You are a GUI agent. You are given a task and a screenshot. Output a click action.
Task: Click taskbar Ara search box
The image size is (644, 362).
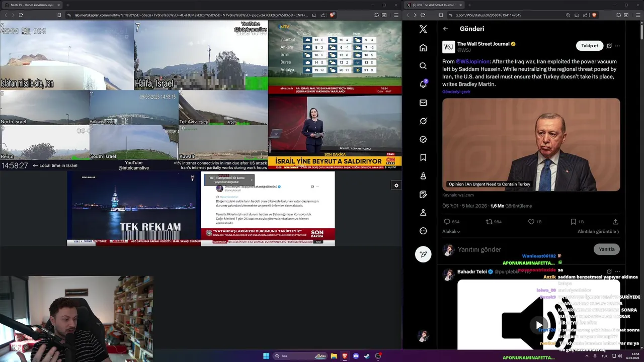pyautogui.click(x=300, y=356)
